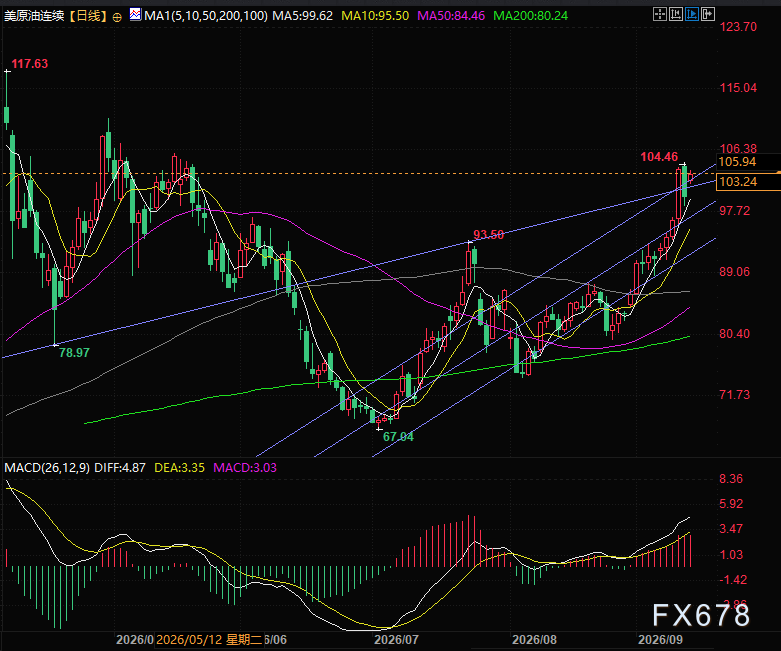Image resolution: width=781 pixels, height=651 pixels.
Task: Click the 5.92 MACD axis label
Action: point(731,504)
